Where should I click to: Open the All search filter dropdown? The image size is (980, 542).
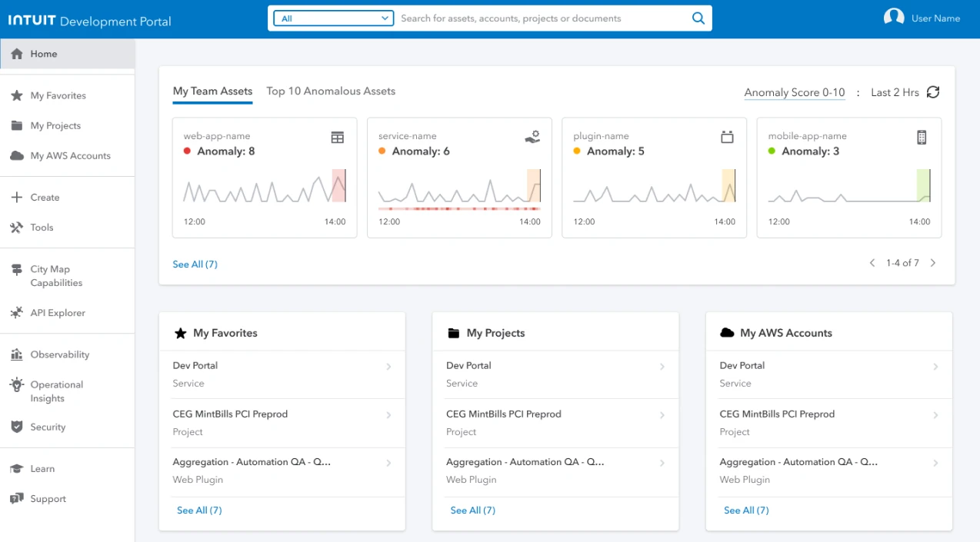[334, 18]
